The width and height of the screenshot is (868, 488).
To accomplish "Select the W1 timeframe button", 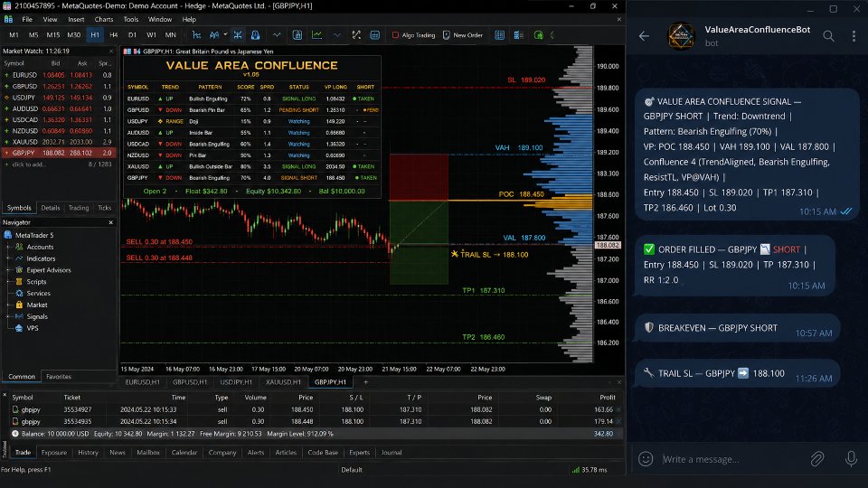I will [x=151, y=35].
